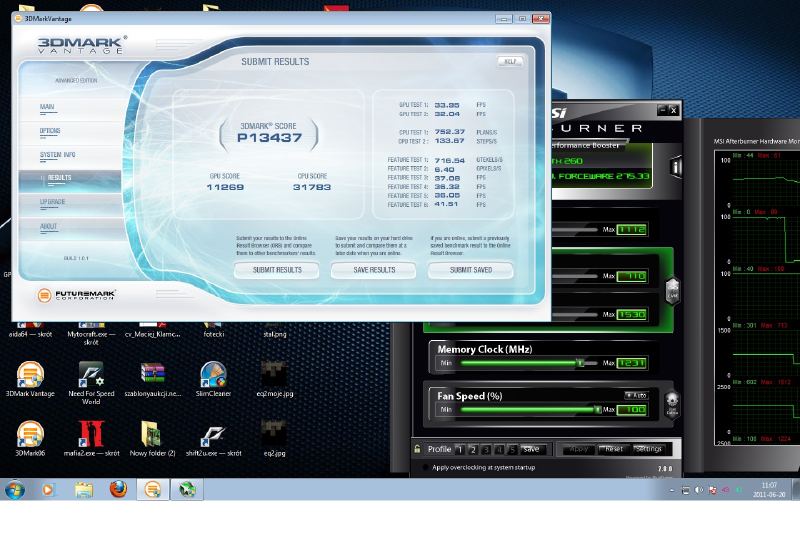
Task: Adjust the Fan Speed slider handle
Action: point(597,409)
